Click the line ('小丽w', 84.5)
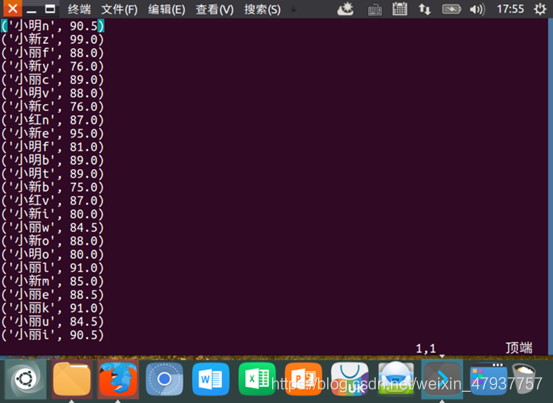The height and width of the screenshot is (403, 553). 53,227
